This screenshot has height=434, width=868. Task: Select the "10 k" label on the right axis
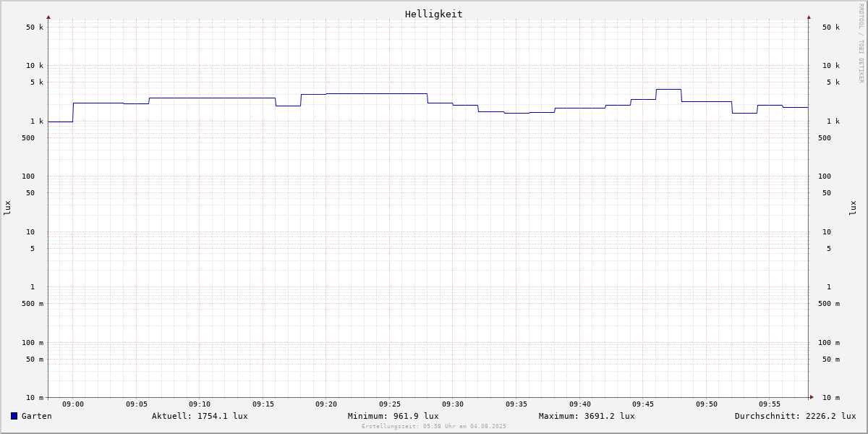click(x=831, y=66)
